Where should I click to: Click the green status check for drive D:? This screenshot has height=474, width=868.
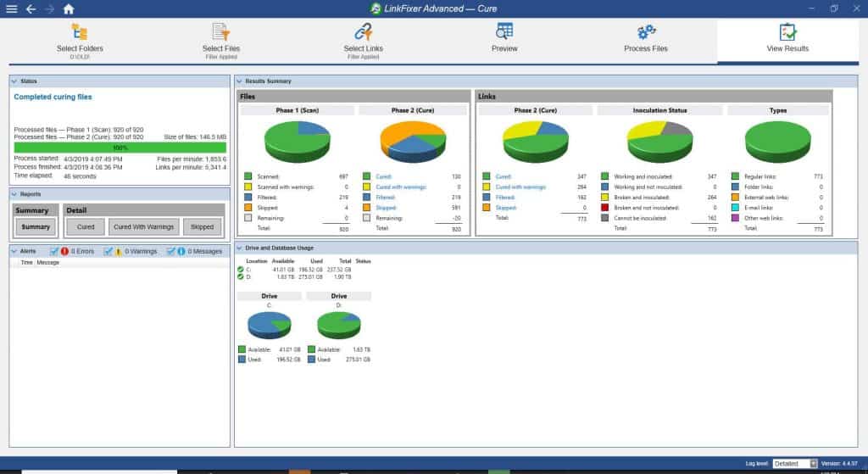tap(240, 276)
